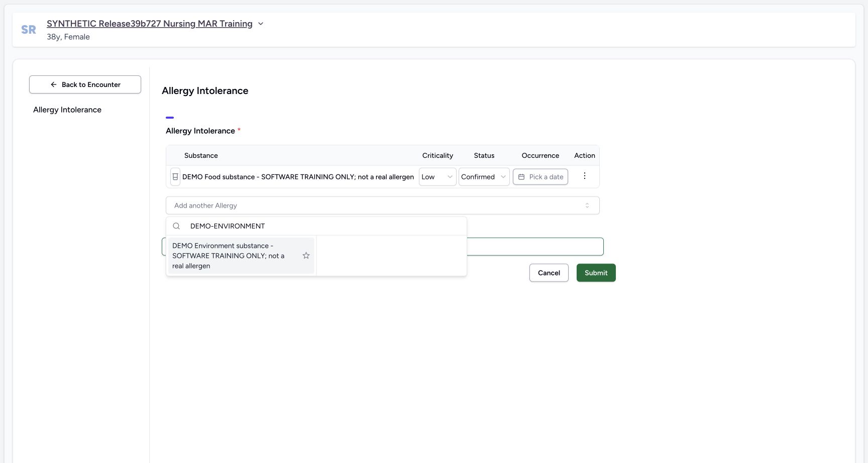This screenshot has height=463, width=868.
Task: Submit the allergy intolerance form
Action: click(596, 273)
